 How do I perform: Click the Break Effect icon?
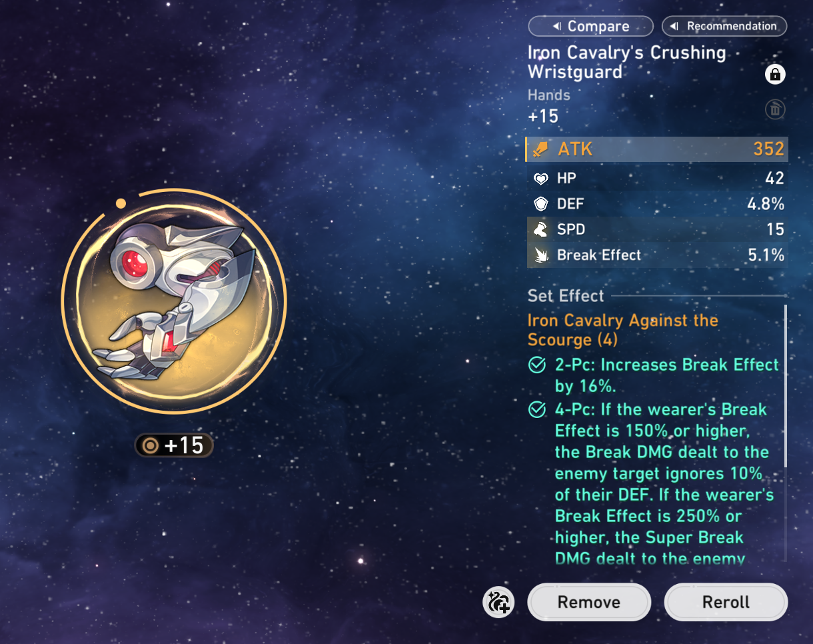(541, 255)
